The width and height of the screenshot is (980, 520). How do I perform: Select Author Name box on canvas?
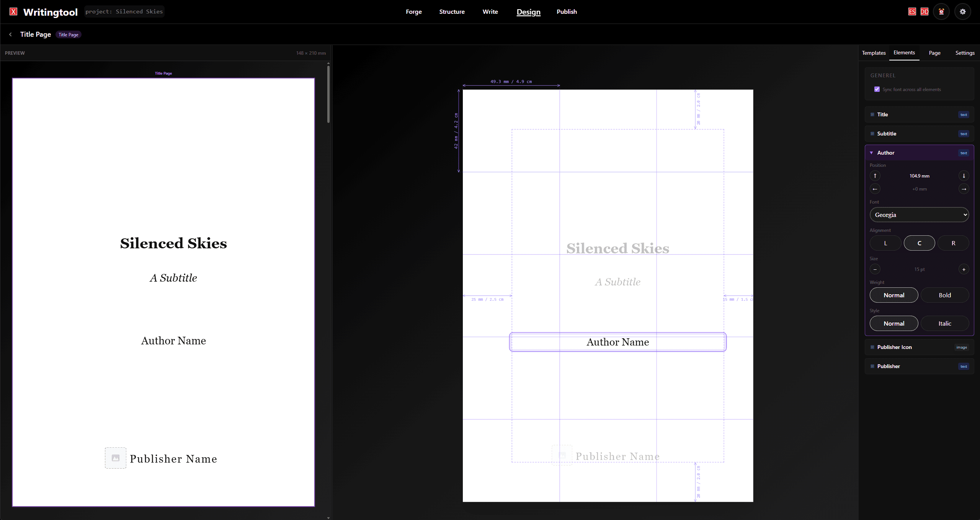pos(618,342)
